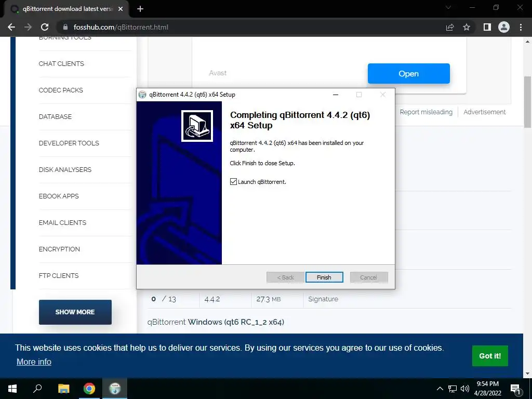The width and height of the screenshot is (532, 399).
Task: Open the DATABASE category
Action: pyautogui.click(x=55, y=117)
